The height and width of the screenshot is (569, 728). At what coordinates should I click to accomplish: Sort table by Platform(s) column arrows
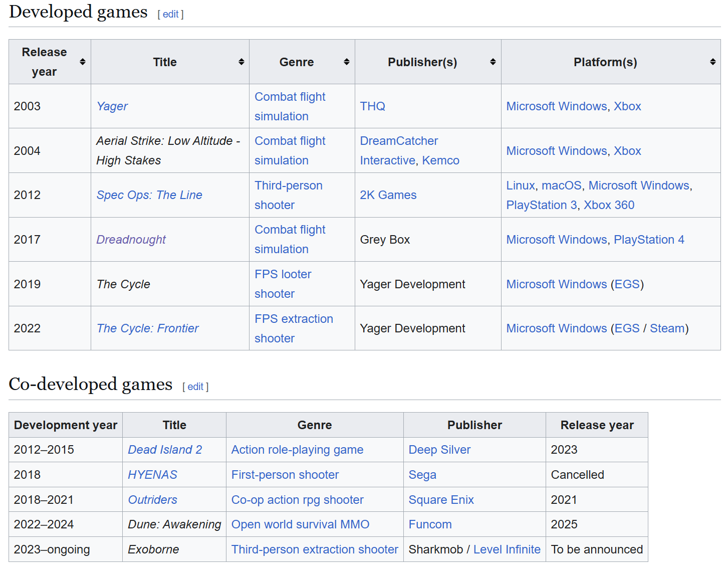tap(712, 62)
